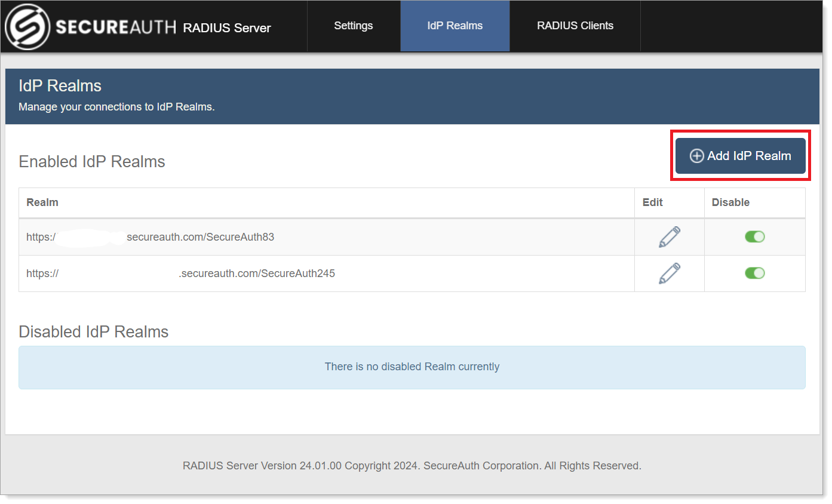Click the pencil icon to edit SecureAuth83 realm
Image resolution: width=832 pixels, height=504 pixels.
tap(669, 236)
